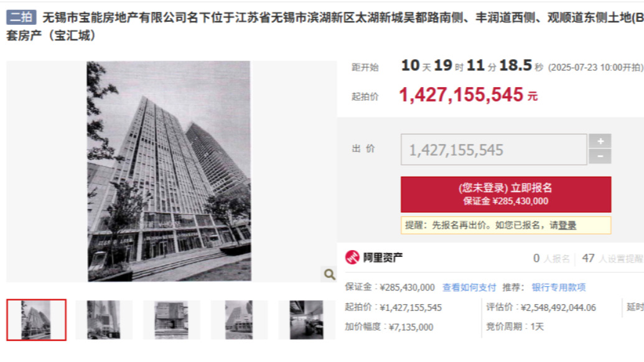Image resolution: width=644 pixels, height=362 pixels.
Task: Open the 查看如何支付 link
Action: pyautogui.click(x=469, y=287)
